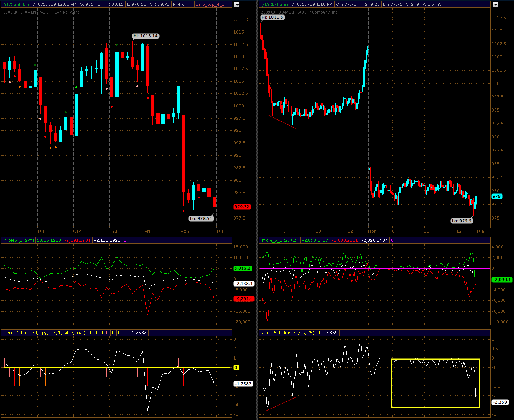Click the green 5,015.2 value tag

pos(243,268)
